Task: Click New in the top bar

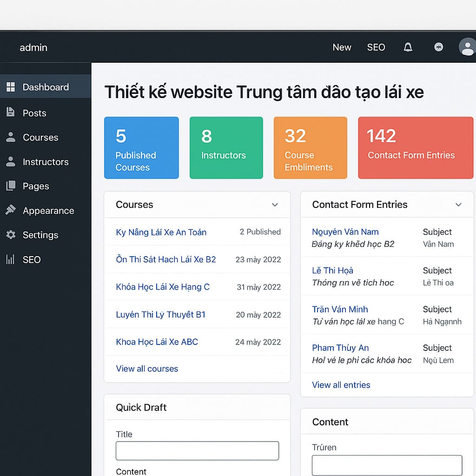Action: tap(342, 47)
